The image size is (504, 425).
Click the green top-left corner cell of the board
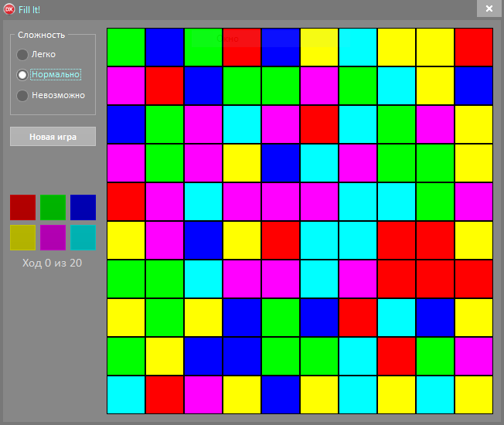point(126,47)
